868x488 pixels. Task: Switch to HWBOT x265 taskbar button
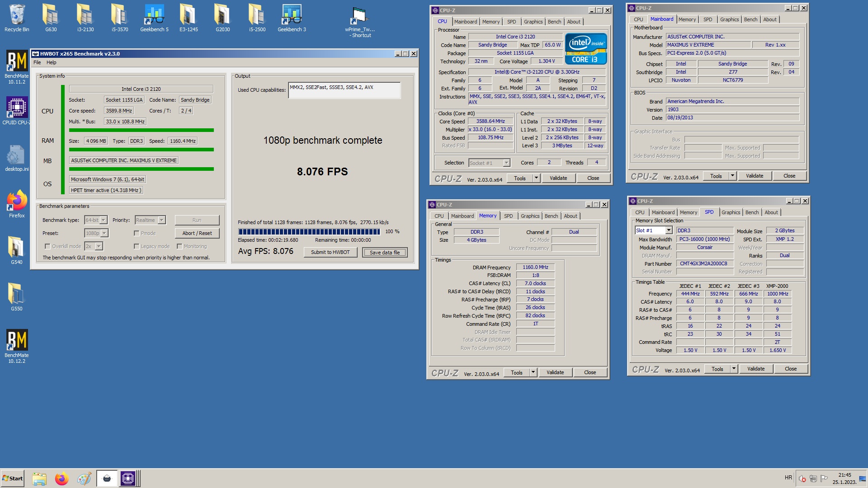point(107,479)
